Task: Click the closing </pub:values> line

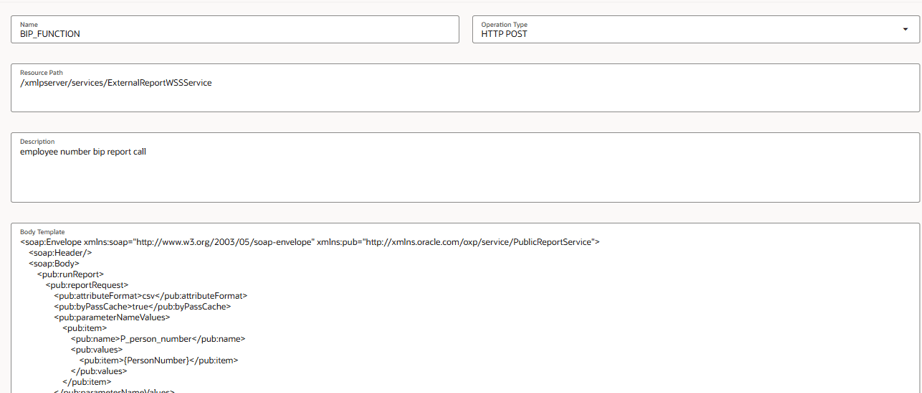Action: (x=99, y=371)
